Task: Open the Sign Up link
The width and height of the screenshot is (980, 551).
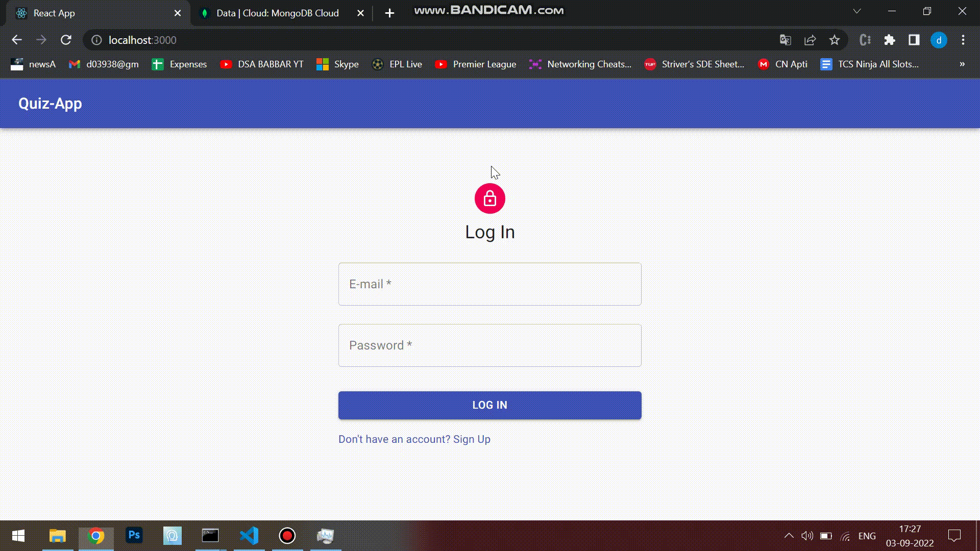Action: pos(471,439)
